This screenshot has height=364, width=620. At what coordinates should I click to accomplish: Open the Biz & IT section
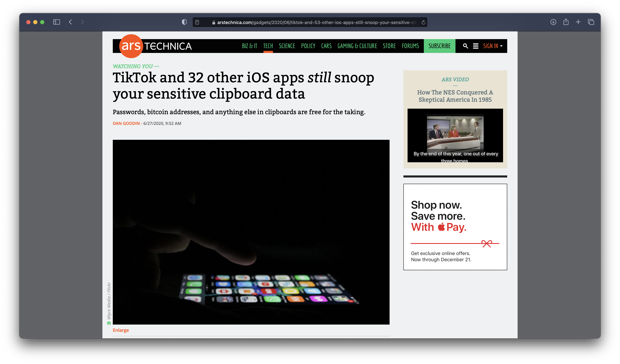point(249,46)
